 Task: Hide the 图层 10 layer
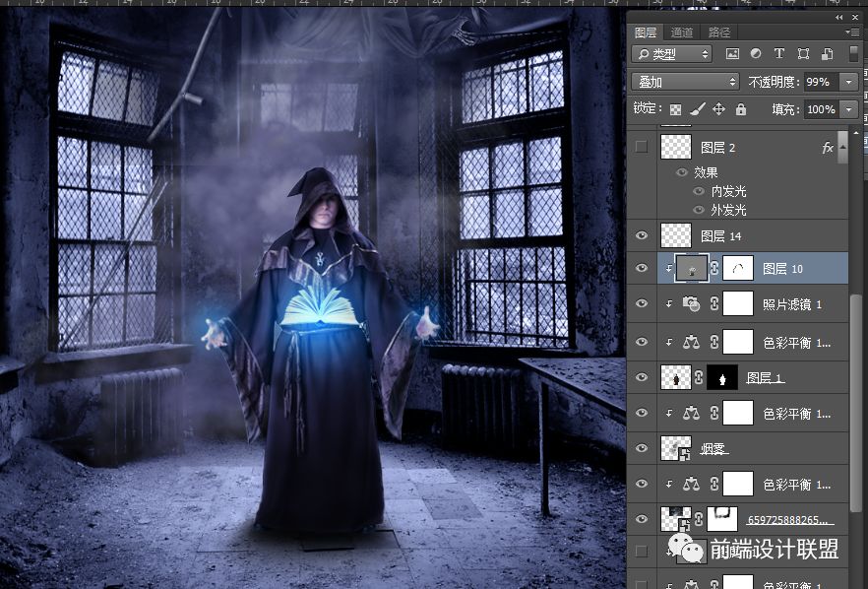[x=642, y=268]
